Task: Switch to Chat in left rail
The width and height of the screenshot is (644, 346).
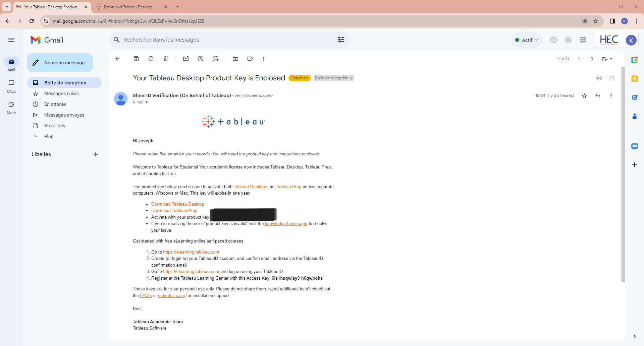Action: pos(11,86)
